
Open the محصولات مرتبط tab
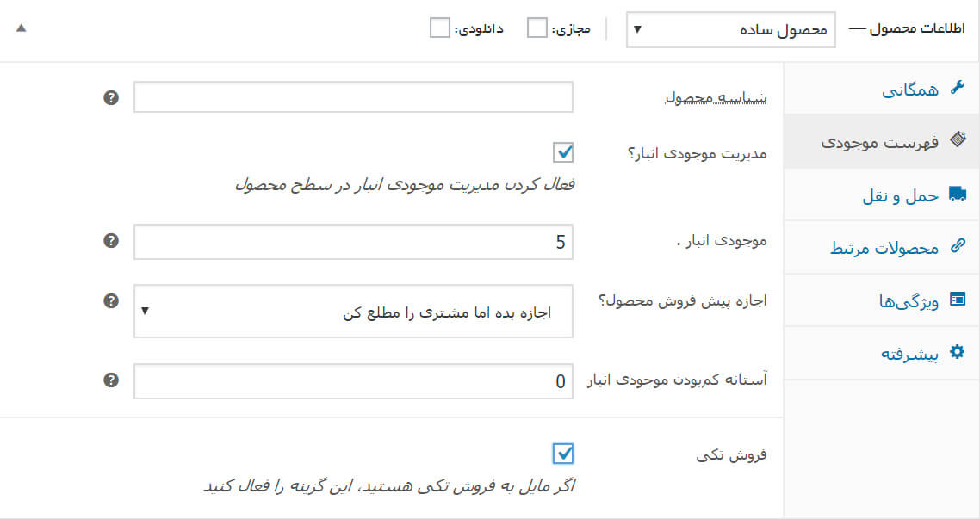pos(881,247)
